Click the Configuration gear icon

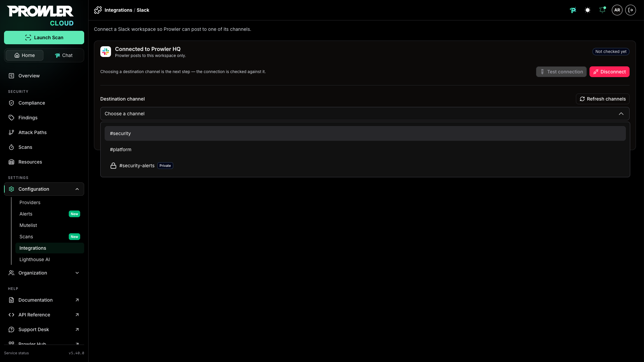[x=11, y=189]
